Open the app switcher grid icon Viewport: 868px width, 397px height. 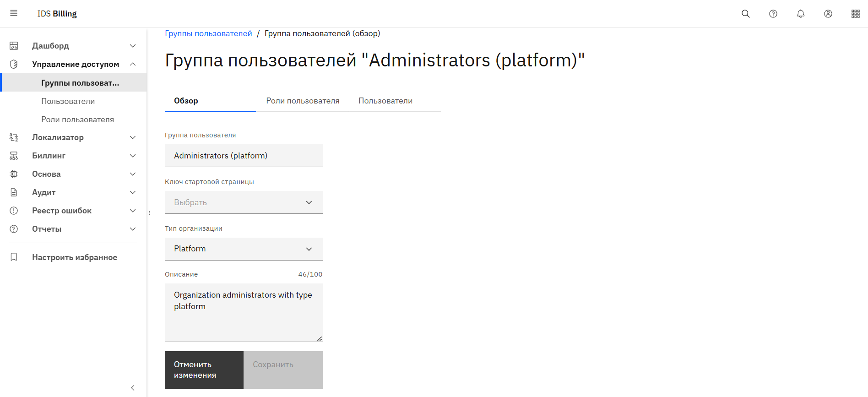[856, 14]
